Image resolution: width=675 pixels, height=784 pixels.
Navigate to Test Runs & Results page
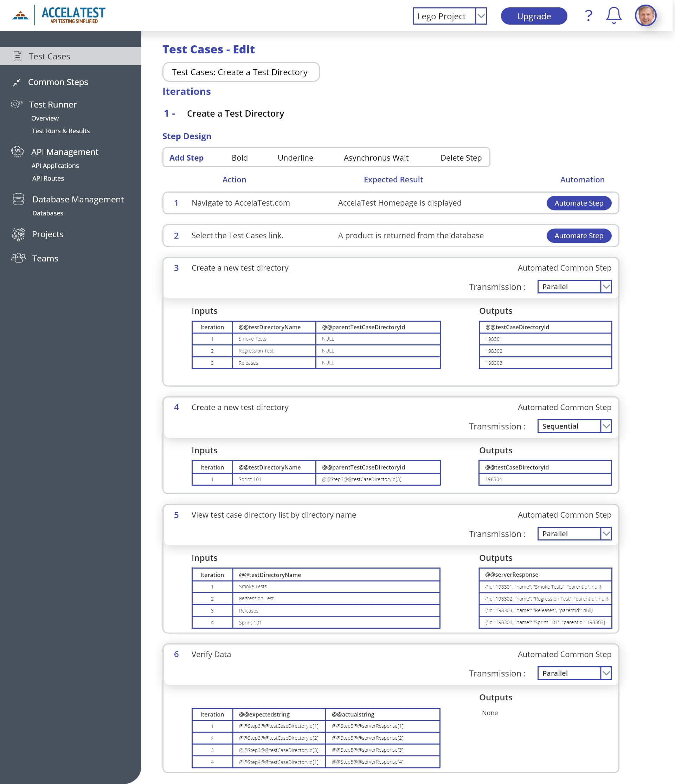[x=61, y=131]
